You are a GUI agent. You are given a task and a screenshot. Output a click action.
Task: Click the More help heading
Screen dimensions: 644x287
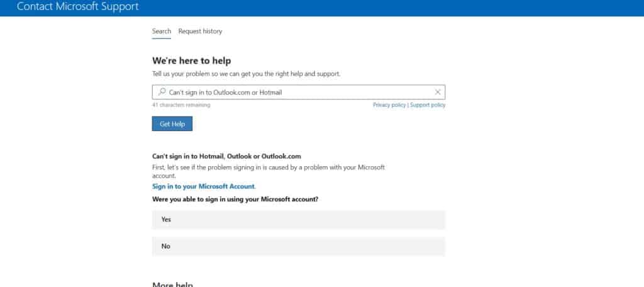[x=172, y=284]
